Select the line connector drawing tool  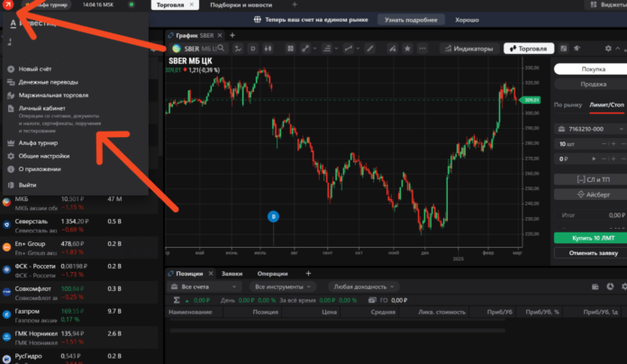pos(305,49)
